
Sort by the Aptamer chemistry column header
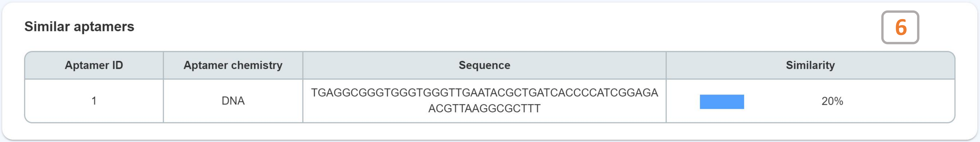[233, 65]
